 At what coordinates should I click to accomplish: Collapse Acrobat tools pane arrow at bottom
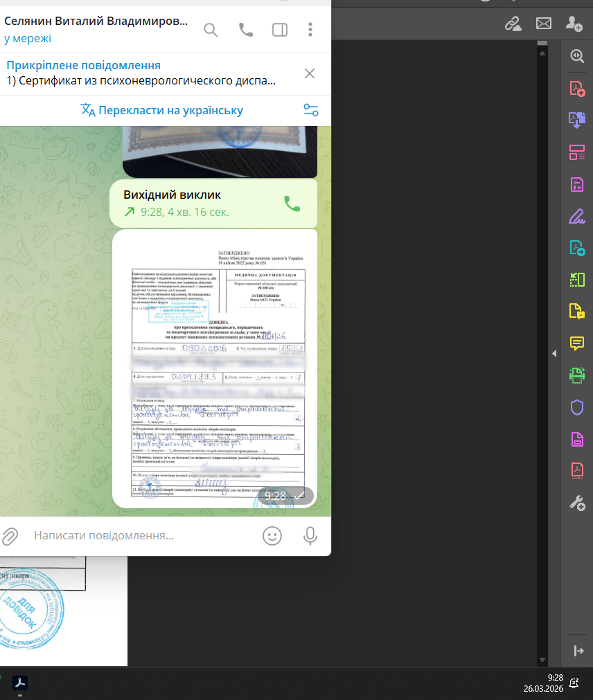click(x=578, y=651)
